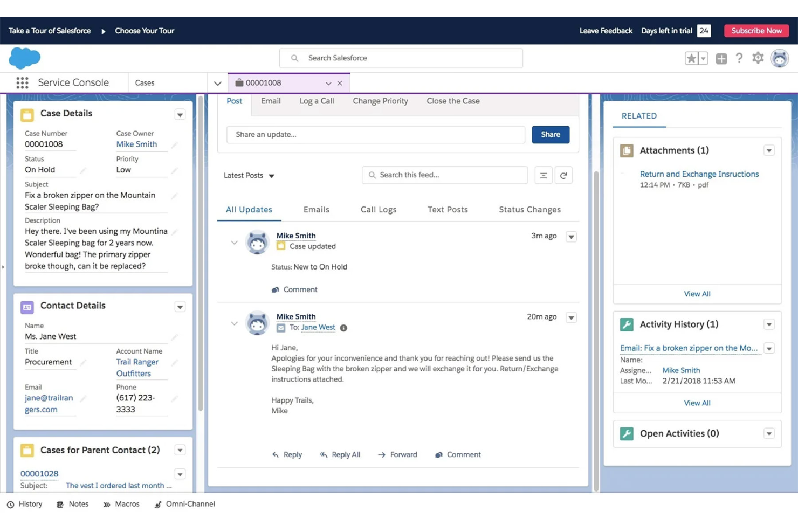Open the Omni-Channel utility

click(x=184, y=504)
